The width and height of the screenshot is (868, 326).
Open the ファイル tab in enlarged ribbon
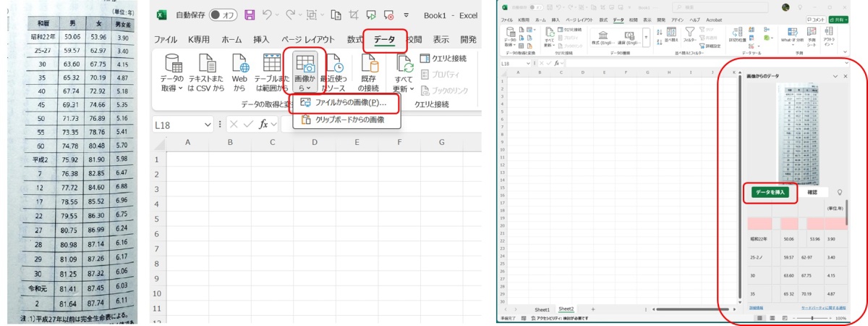click(165, 40)
